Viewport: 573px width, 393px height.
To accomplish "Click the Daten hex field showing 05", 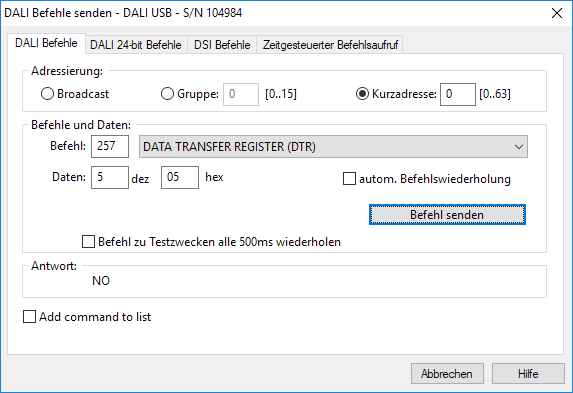I will (180, 177).
